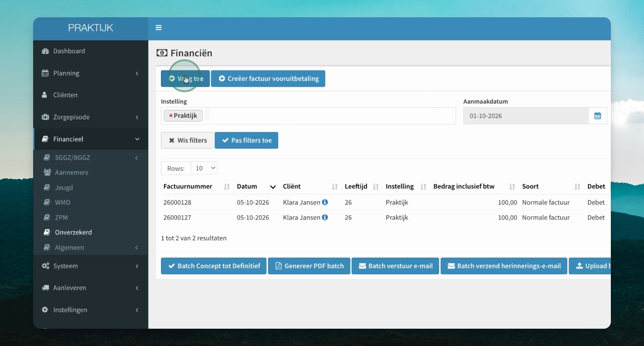Focus the Instelling filter field
The image size is (644, 346).
pos(309,116)
